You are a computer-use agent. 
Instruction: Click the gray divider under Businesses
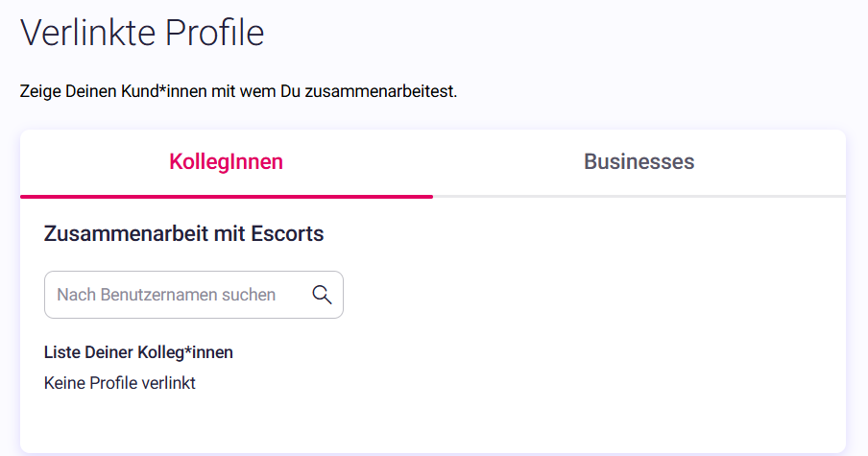click(639, 197)
